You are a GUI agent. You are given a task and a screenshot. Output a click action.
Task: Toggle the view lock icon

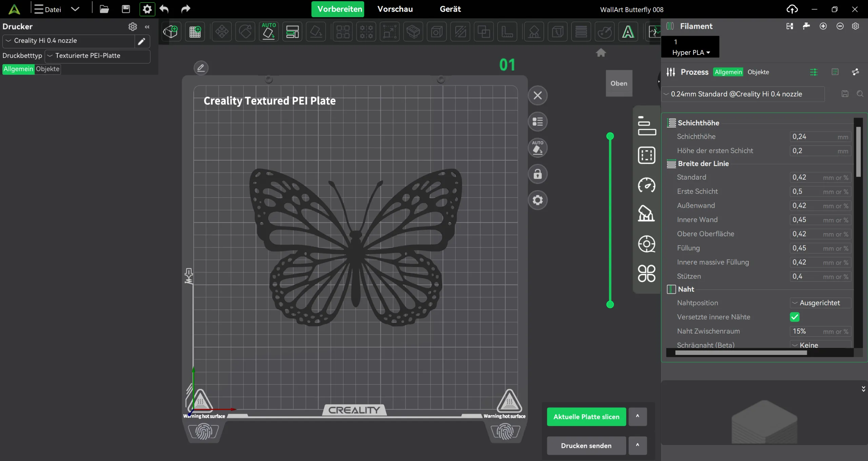pos(538,174)
